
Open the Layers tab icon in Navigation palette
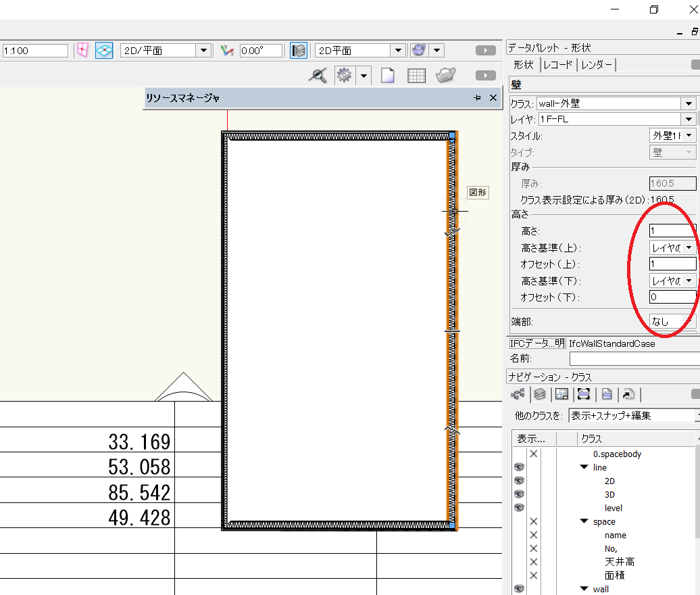coord(540,395)
